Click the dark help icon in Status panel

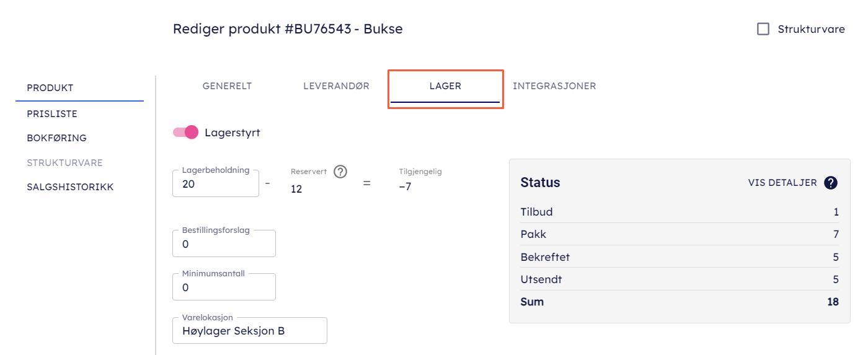[x=831, y=183]
